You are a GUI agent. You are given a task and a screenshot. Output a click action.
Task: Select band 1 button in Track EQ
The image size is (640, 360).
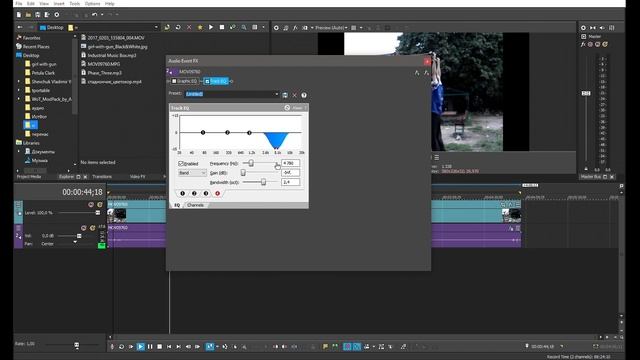(x=182, y=193)
